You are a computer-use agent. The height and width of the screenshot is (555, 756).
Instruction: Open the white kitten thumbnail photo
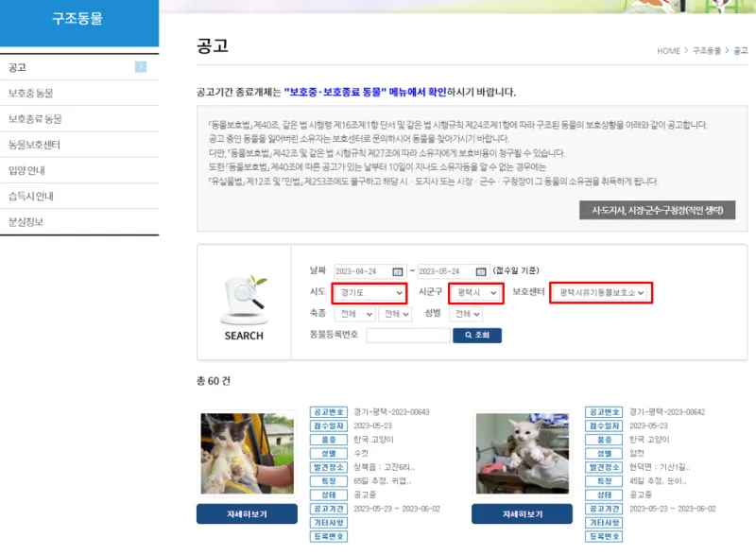click(x=523, y=453)
